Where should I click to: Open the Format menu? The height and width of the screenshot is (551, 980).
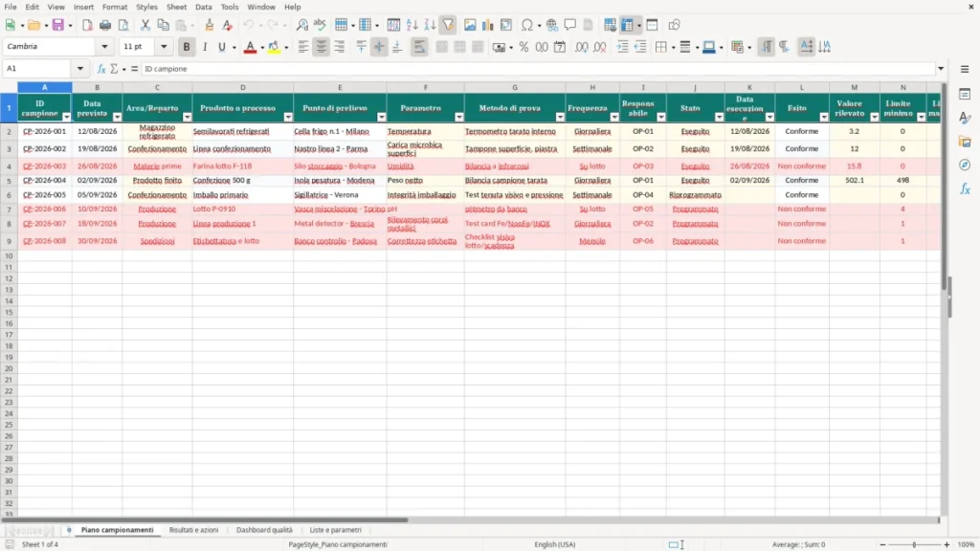click(x=115, y=7)
